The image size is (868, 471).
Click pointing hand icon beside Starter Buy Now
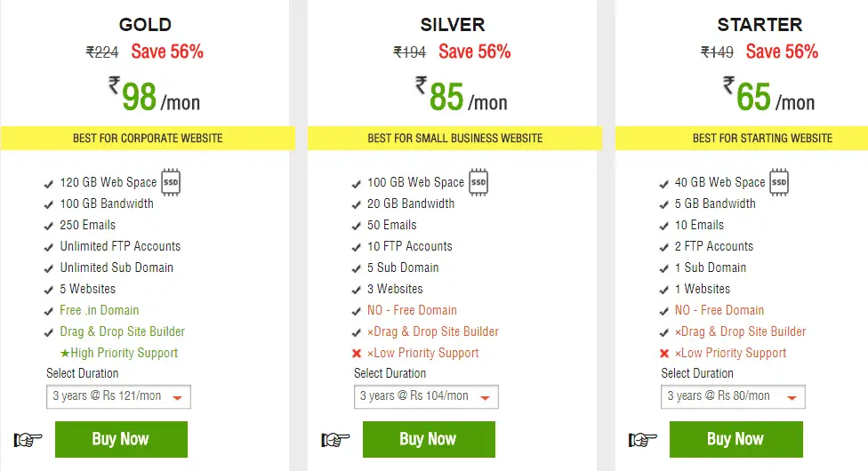643,439
